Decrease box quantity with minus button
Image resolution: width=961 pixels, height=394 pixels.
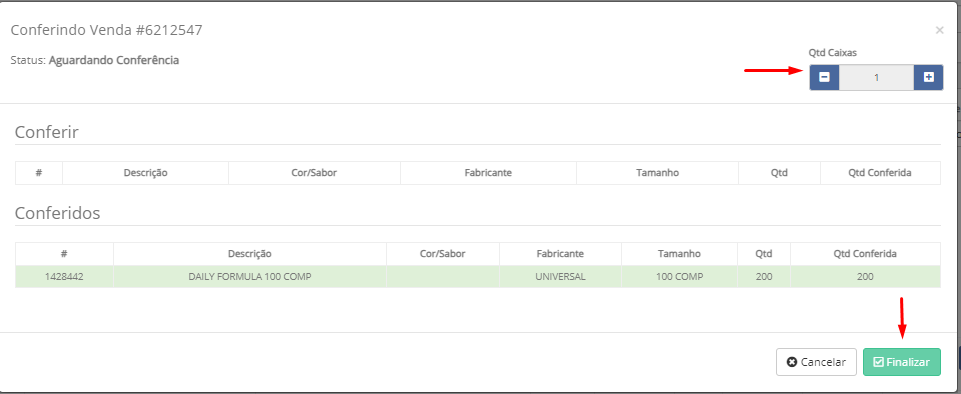[x=824, y=77]
